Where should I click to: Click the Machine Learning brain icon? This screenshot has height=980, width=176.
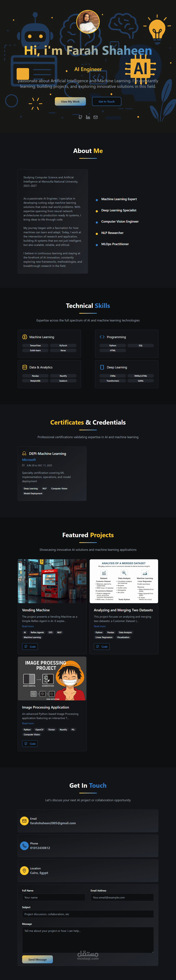click(x=25, y=337)
